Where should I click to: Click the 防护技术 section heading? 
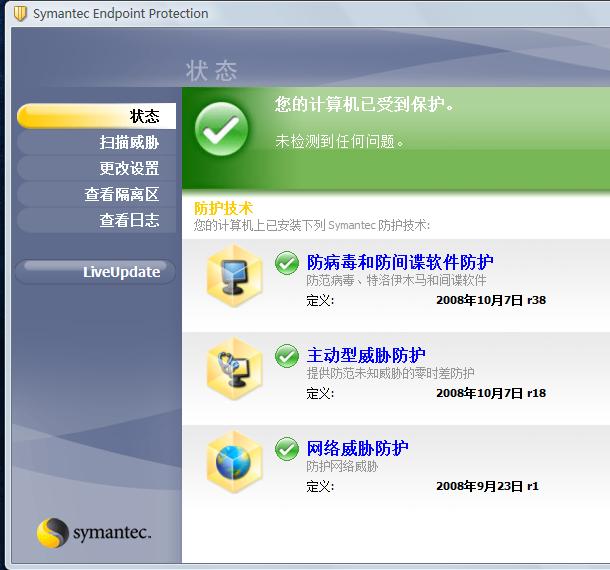pos(223,209)
